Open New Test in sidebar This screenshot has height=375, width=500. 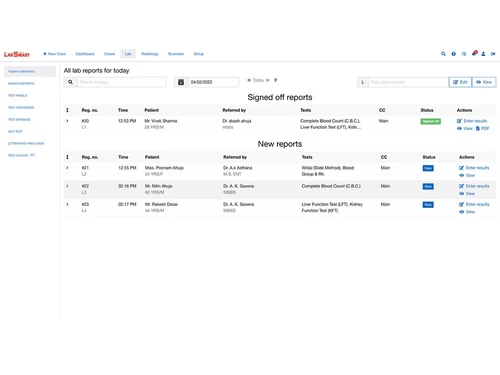coord(15,131)
